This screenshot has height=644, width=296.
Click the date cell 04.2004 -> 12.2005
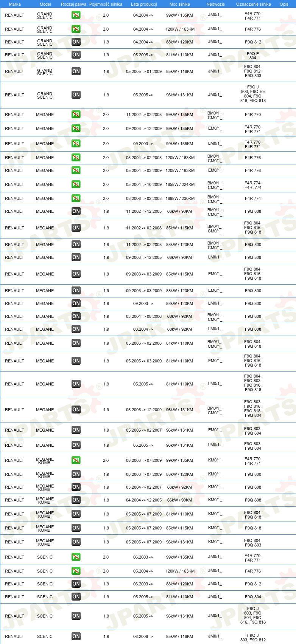pyautogui.click(x=144, y=500)
